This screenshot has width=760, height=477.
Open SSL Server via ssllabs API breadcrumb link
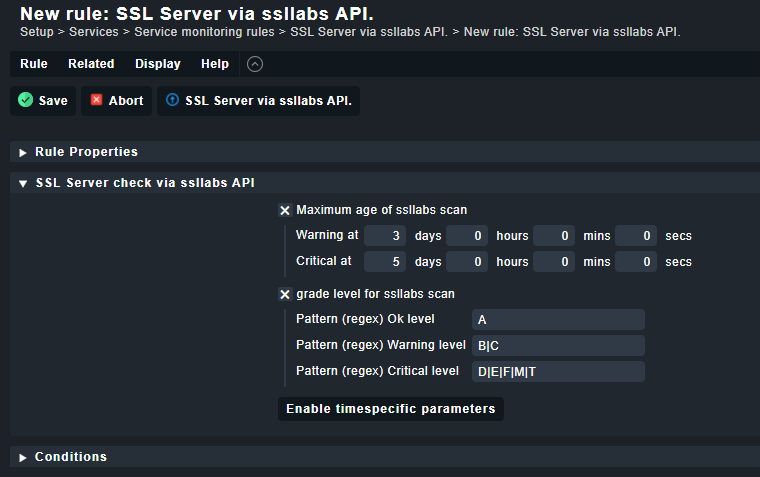[x=369, y=32]
